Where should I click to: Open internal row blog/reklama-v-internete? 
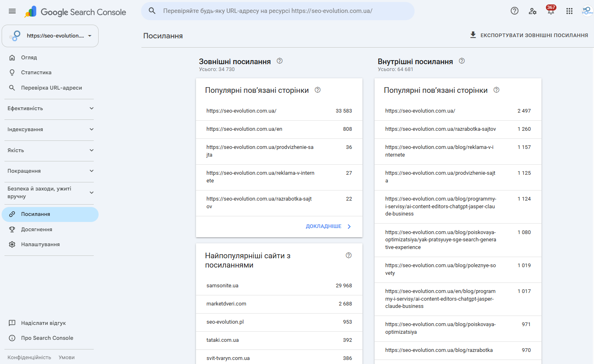458,151
